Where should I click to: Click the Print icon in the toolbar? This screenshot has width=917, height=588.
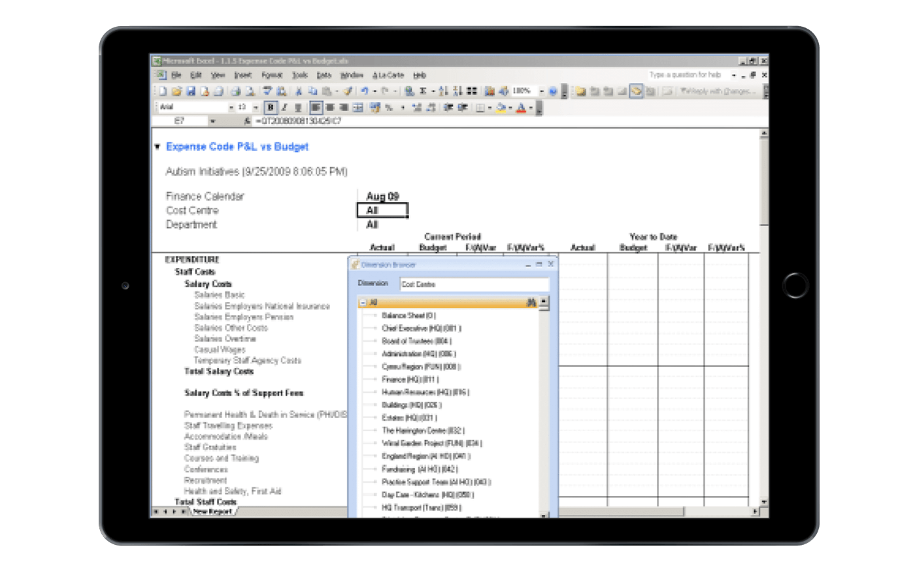click(x=235, y=91)
